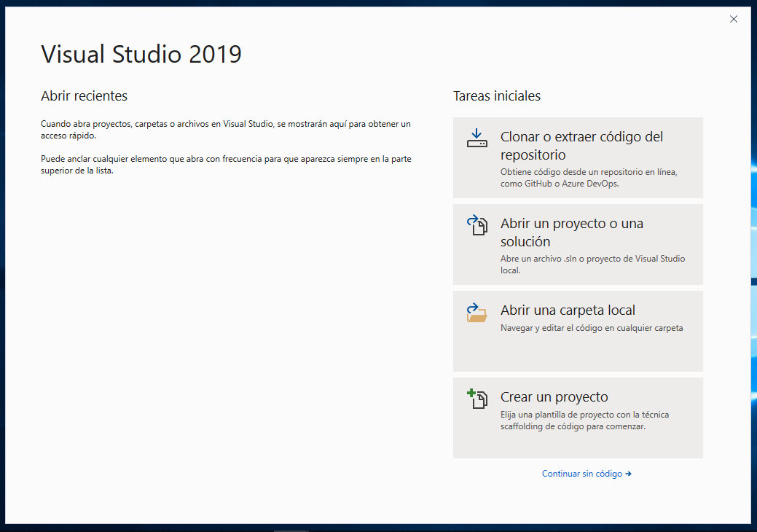Click the create new project icon
Image resolution: width=757 pixels, height=532 pixels.
477,399
